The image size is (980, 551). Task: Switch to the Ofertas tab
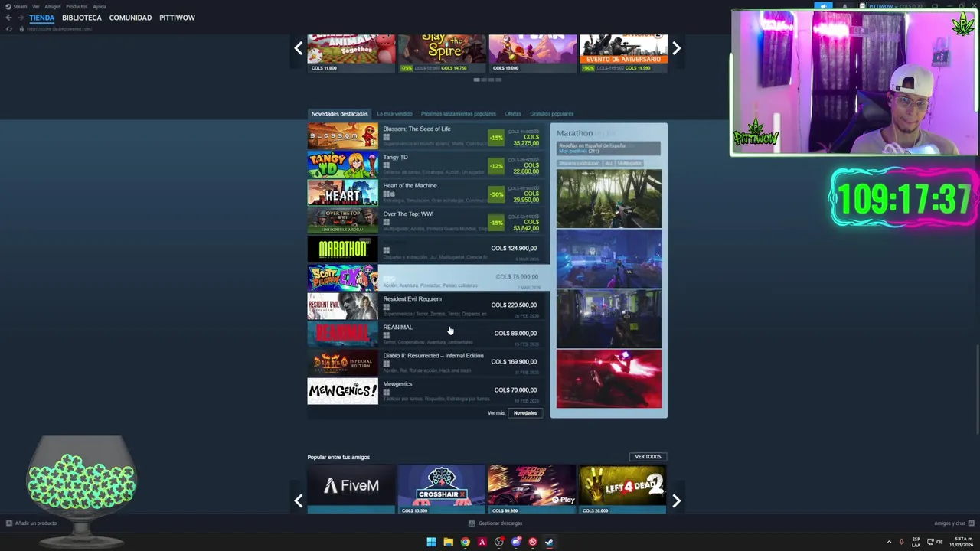tap(513, 114)
